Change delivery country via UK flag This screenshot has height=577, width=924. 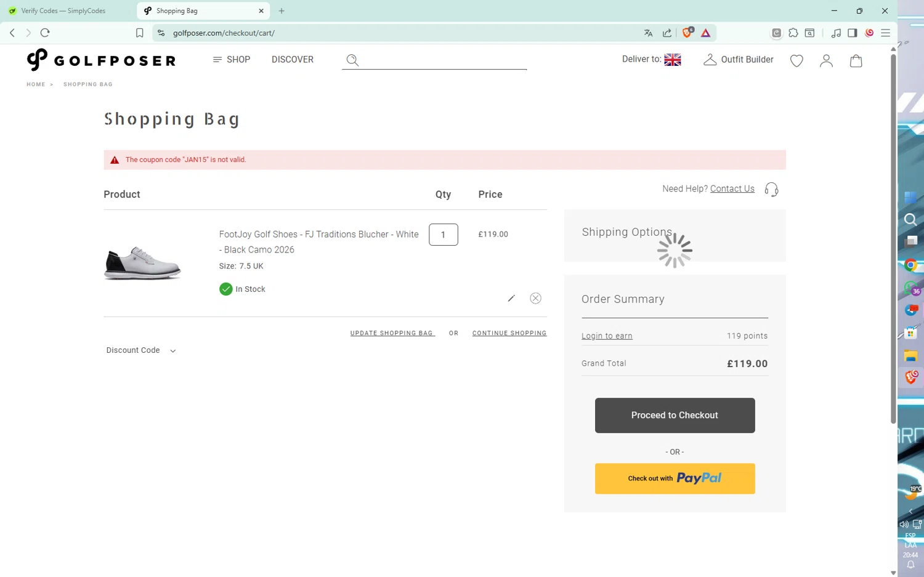(672, 60)
